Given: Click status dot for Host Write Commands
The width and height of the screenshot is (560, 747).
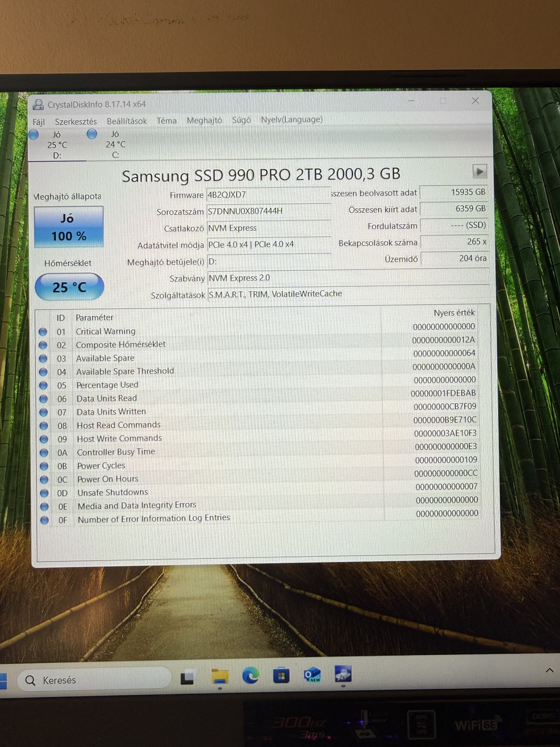Looking at the screenshot, I should (44, 439).
